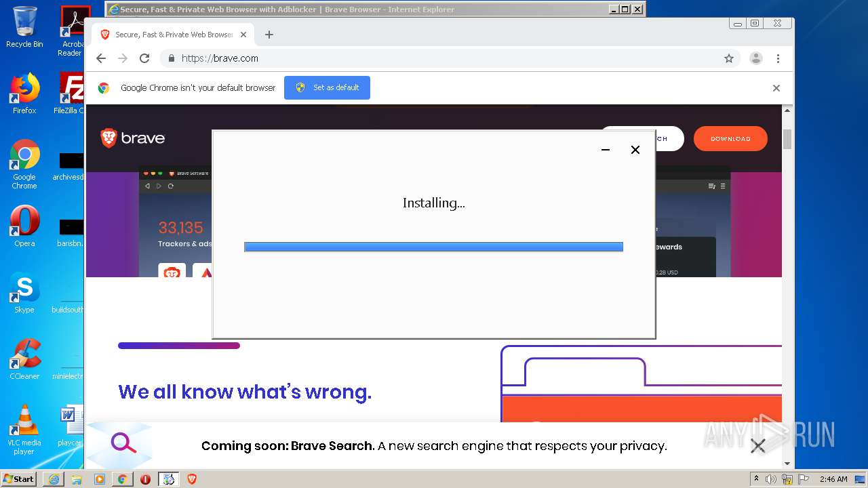Minimize the Chrome window
Screen dimensions: 868x488
click(737, 23)
